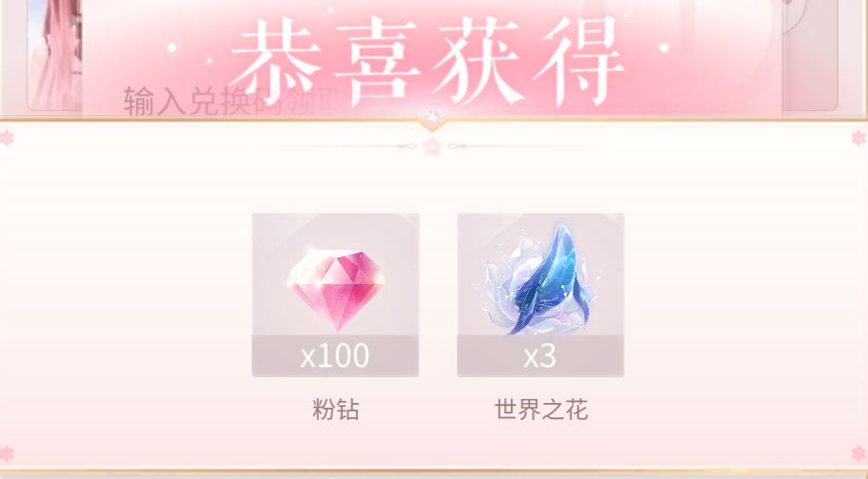Screen dimensions: 868x479
Task: Click the rounded card partially hidden behind the banner's right side
Action: pos(810,55)
